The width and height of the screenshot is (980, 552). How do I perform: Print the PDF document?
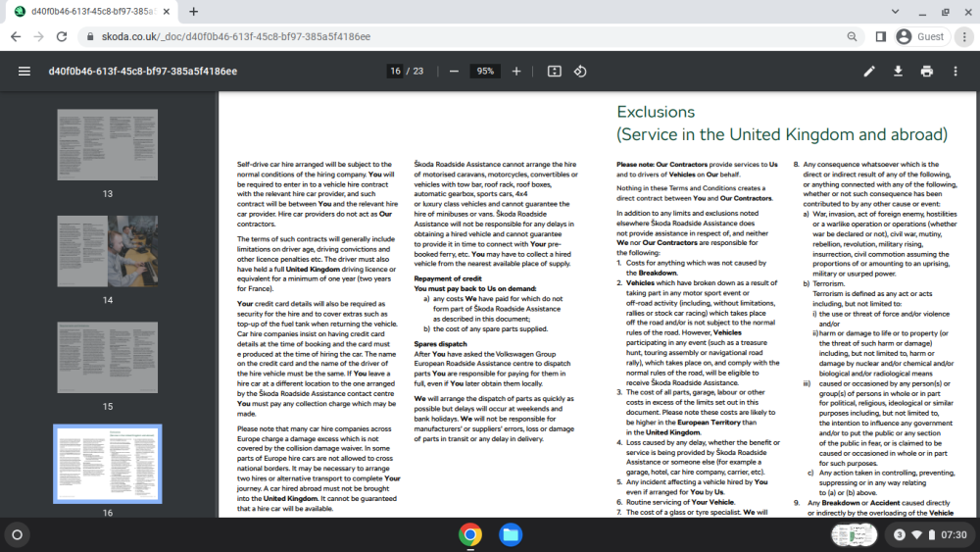tap(927, 72)
